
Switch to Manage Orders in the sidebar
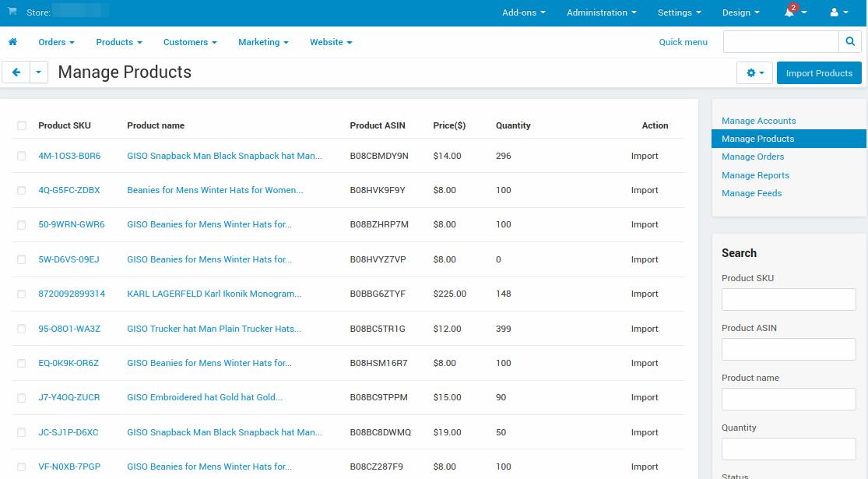click(753, 157)
